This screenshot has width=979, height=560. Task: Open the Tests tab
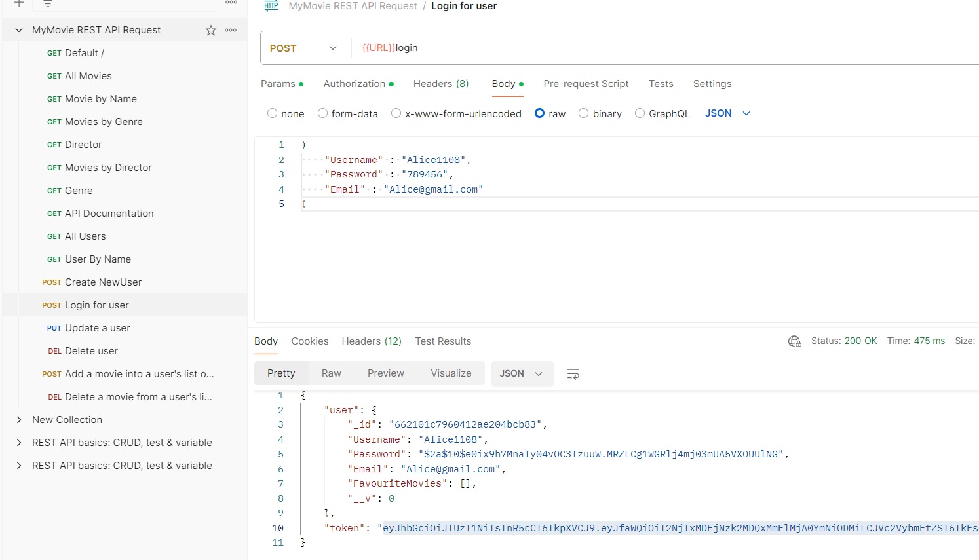(x=661, y=84)
